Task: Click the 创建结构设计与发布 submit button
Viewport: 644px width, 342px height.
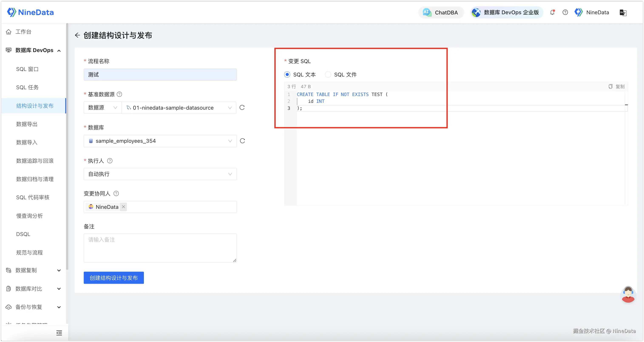Action: (114, 278)
